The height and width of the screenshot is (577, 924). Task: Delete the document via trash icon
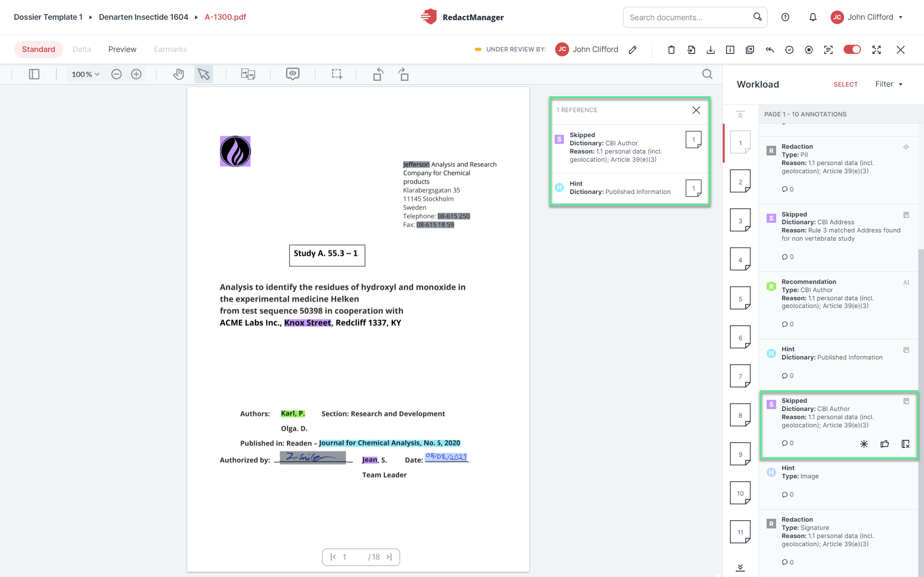tap(671, 50)
